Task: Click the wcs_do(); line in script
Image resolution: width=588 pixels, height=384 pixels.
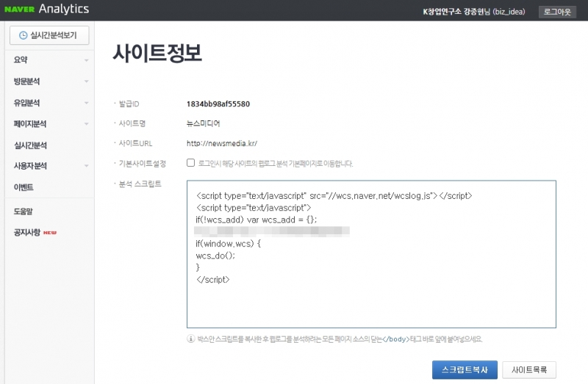Action: point(215,256)
